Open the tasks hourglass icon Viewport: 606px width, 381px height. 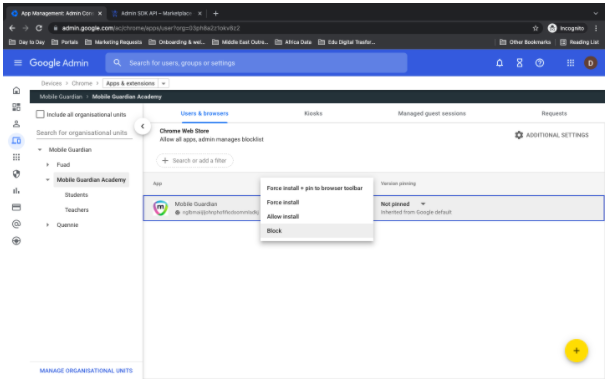click(519, 63)
